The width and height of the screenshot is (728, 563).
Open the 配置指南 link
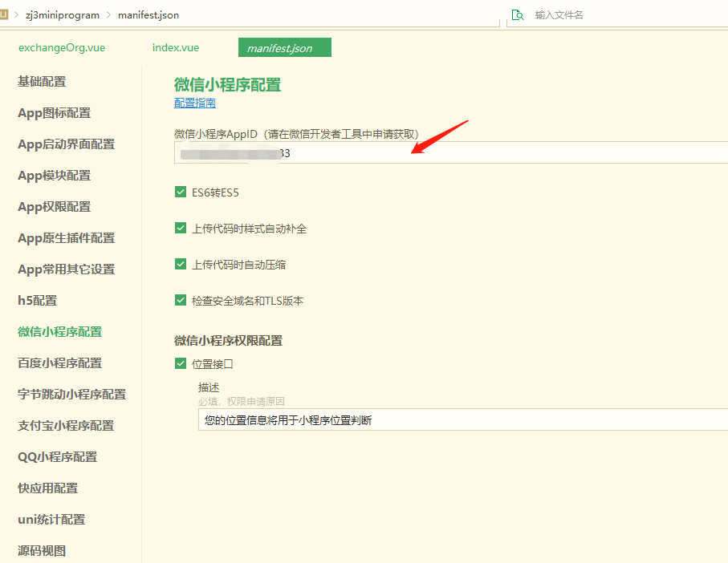195,103
